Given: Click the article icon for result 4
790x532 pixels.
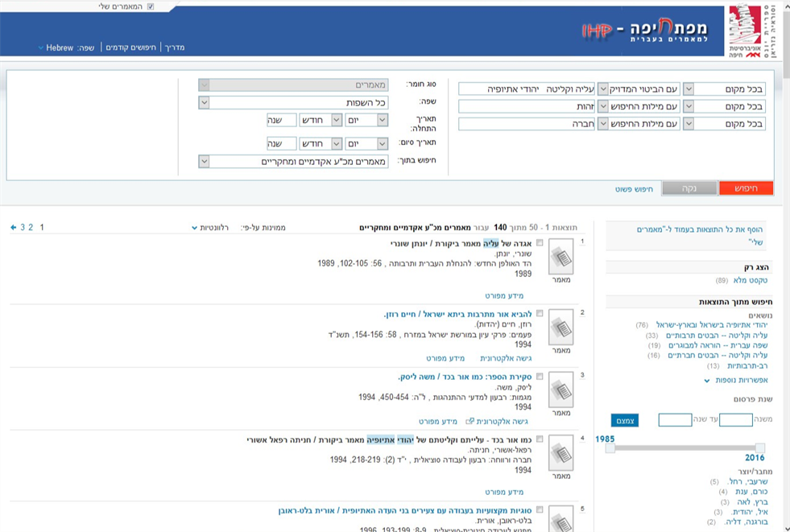Looking at the screenshot, I should point(560,453).
